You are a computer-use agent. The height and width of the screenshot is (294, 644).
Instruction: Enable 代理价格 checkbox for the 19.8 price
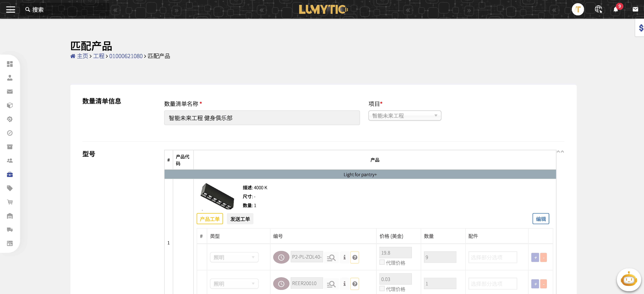pyautogui.click(x=382, y=262)
